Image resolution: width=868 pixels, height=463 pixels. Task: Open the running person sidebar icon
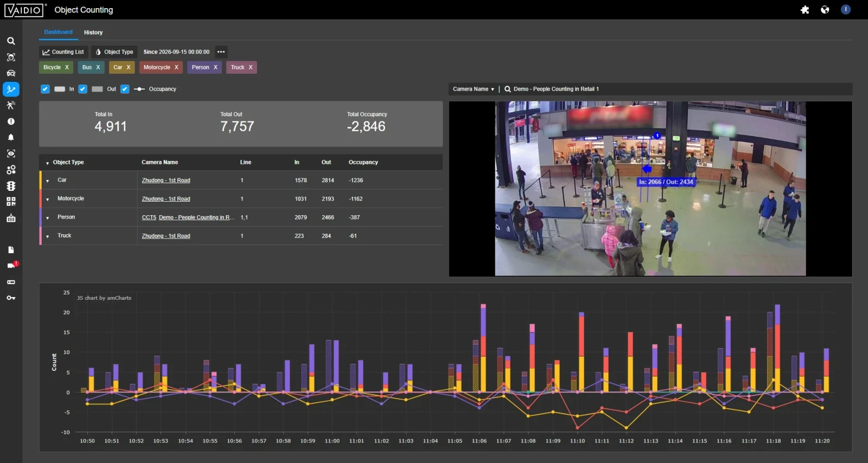(11, 105)
